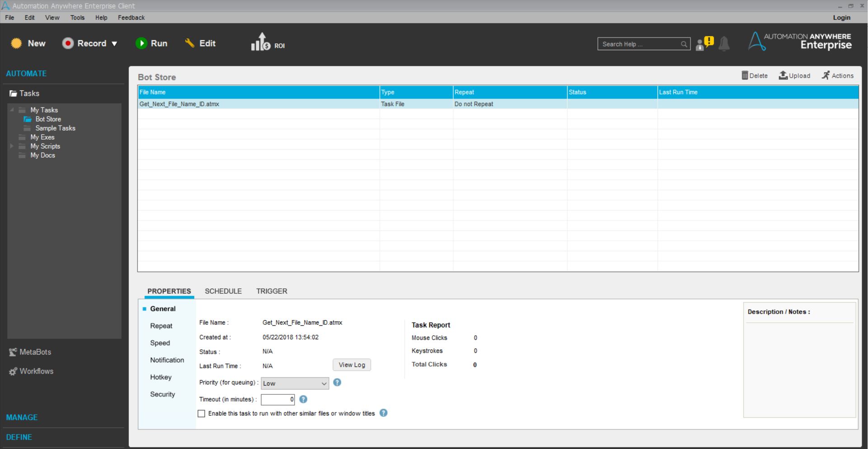Screen dimensions: 868x449
Task: Select the Sample Tasks folder
Action: tap(55, 128)
